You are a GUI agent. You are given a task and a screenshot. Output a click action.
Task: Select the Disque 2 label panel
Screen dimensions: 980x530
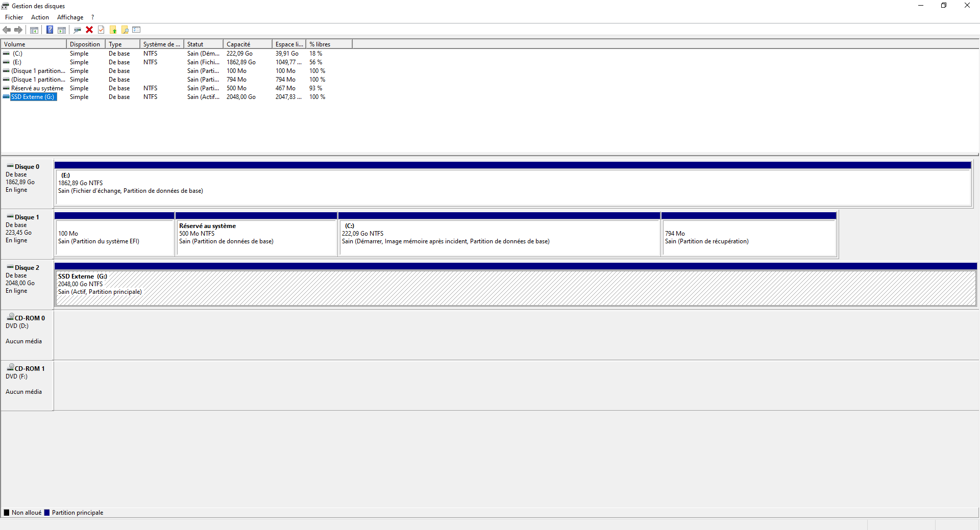pyautogui.click(x=27, y=284)
